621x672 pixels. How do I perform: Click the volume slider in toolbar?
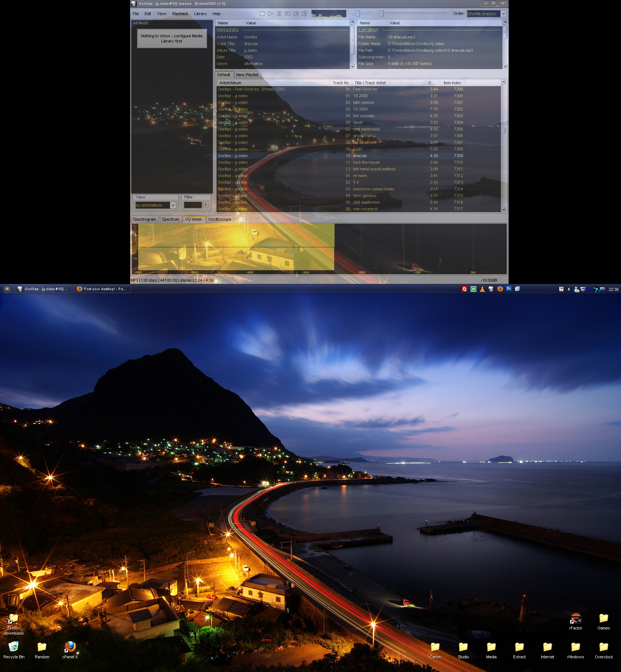pyautogui.click(x=362, y=14)
